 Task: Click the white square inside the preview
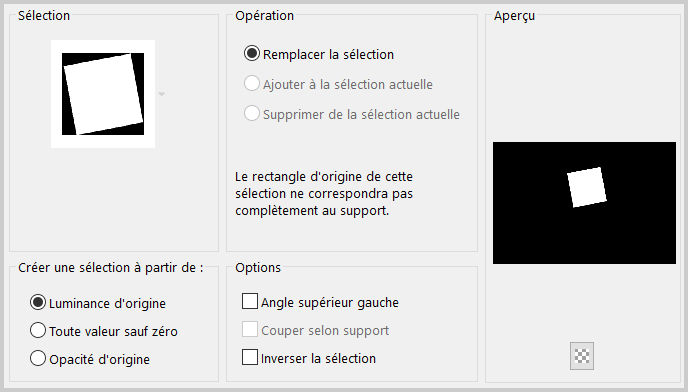tap(587, 187)
